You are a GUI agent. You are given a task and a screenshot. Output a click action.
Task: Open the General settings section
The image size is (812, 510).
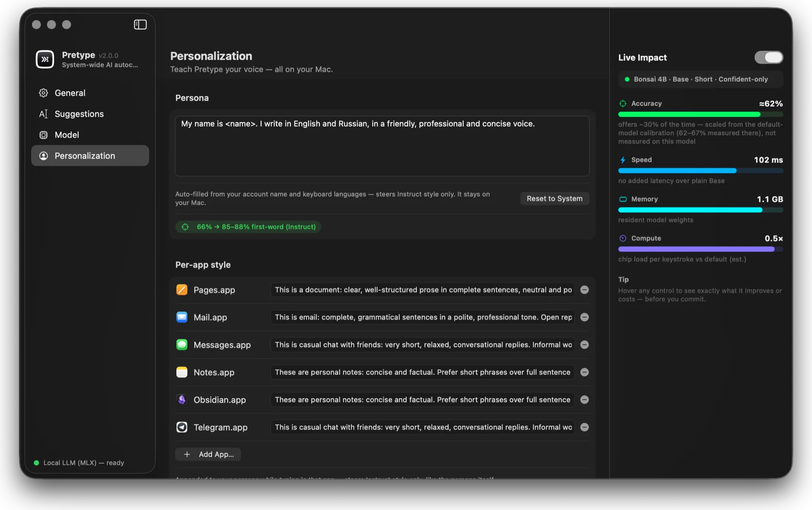click(x=90, y=93)
